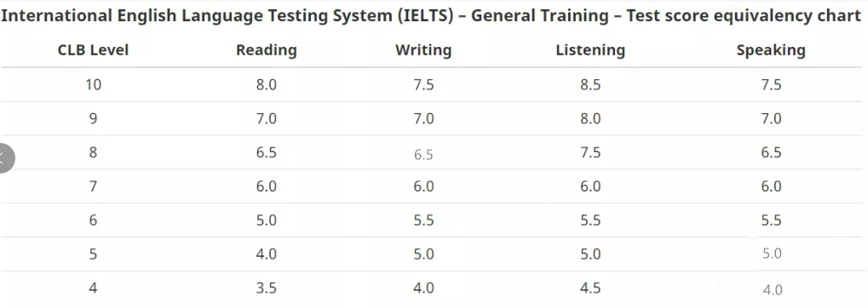This screenshot has width=868, height=308.
Task: Select the Speaking column header
Action: point(771,50)
